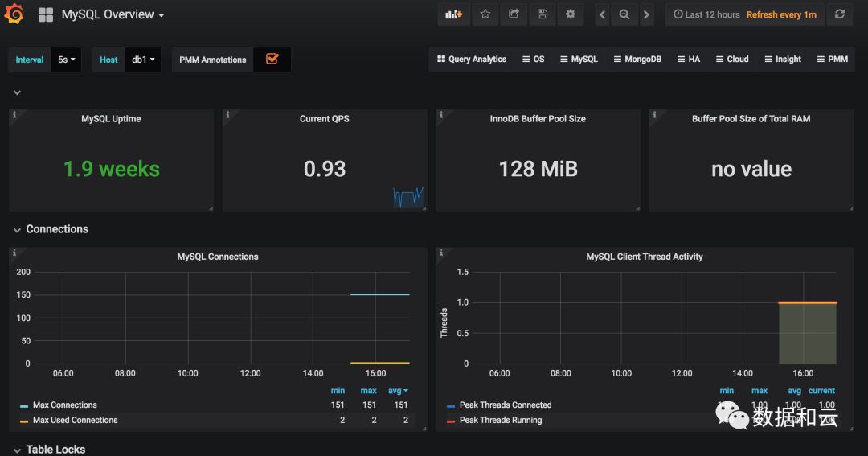This screenshot has height=456, width=868.
Task: Save the dashboard with the disk icon
Action: pos(542,14)
